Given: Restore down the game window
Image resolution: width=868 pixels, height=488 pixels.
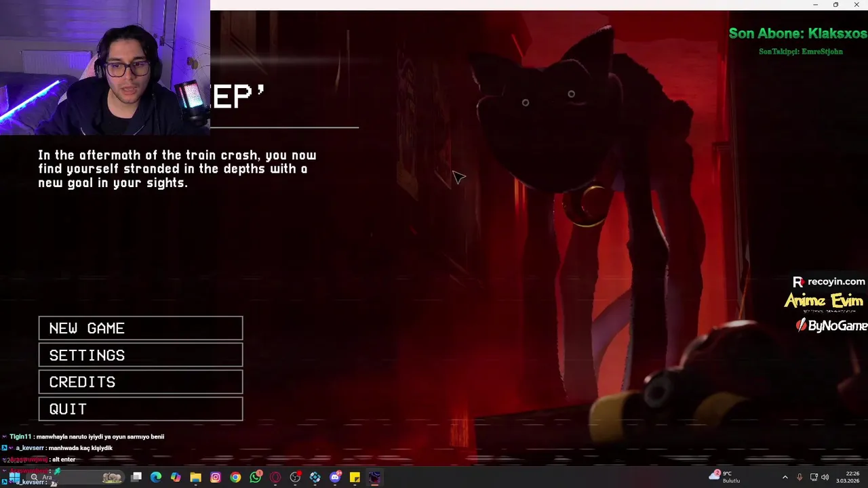Looking at the screenshot, I should [835, 5].
